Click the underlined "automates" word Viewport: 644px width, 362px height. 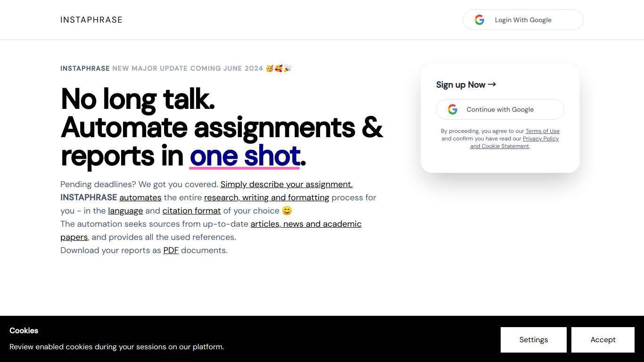[x=140, y=197]
